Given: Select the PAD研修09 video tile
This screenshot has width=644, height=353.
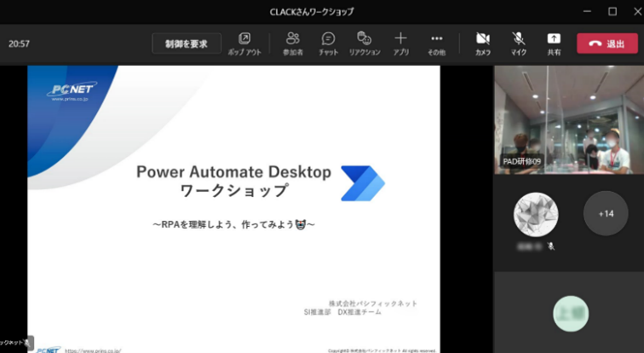Looking at the screenshot, I should (569, 119).
